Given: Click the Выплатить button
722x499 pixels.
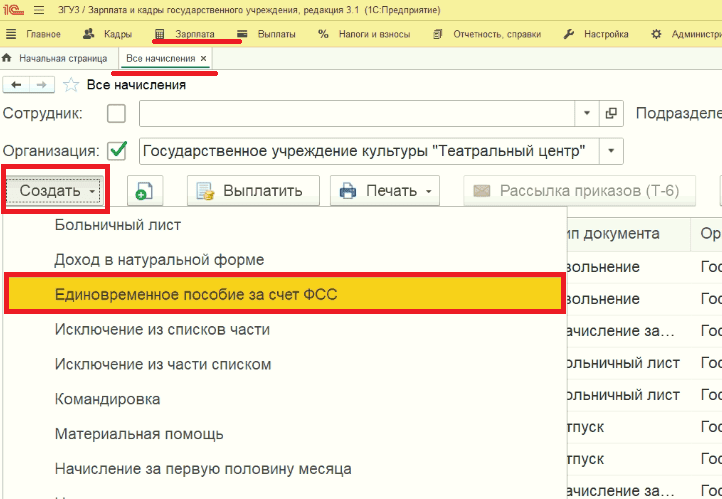Looking at the screenshot, I should tap(253, 191).
